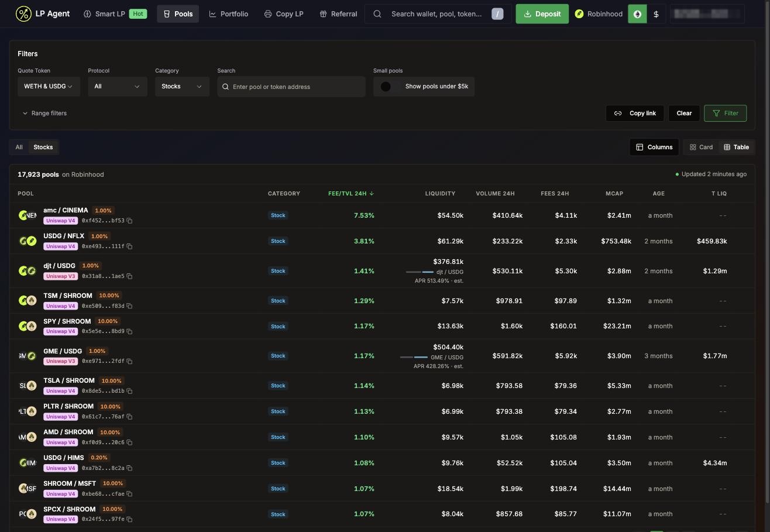Open the Smart LP nav item
This screenshot has width=770, height=532.
click(114, 14)
